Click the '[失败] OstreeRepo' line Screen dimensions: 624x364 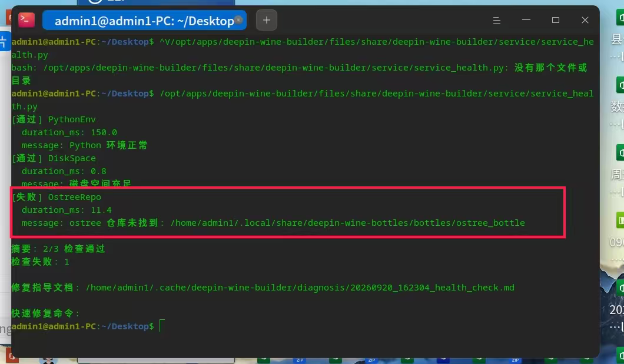[57, 197]
